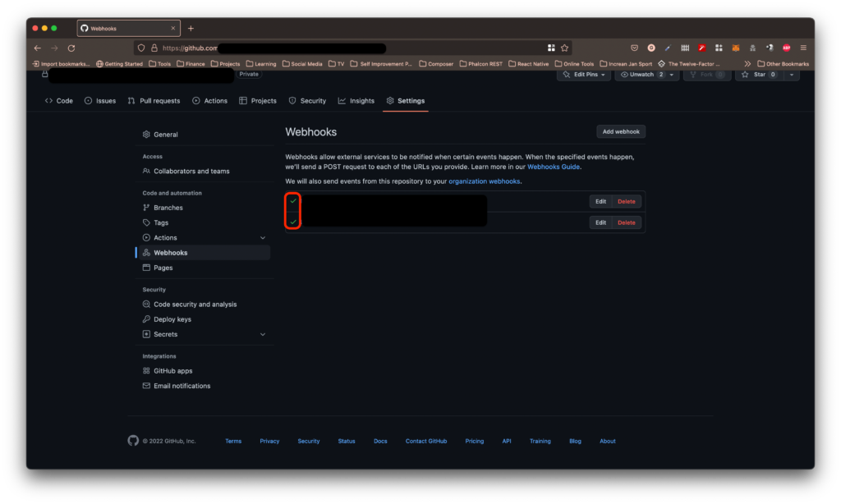Save the page to Pocket
Viewport: 841px width, 504px height.
pyautogui.click(x=635, y=48)
